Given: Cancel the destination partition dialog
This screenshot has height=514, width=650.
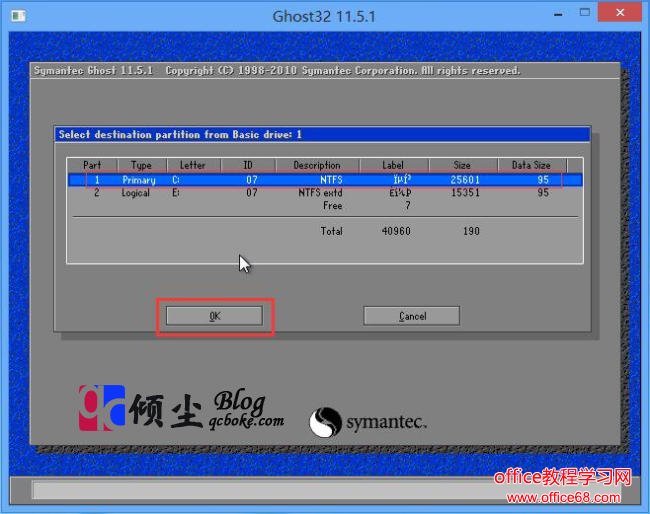Looking at the screenshot, I should point(412,316).
